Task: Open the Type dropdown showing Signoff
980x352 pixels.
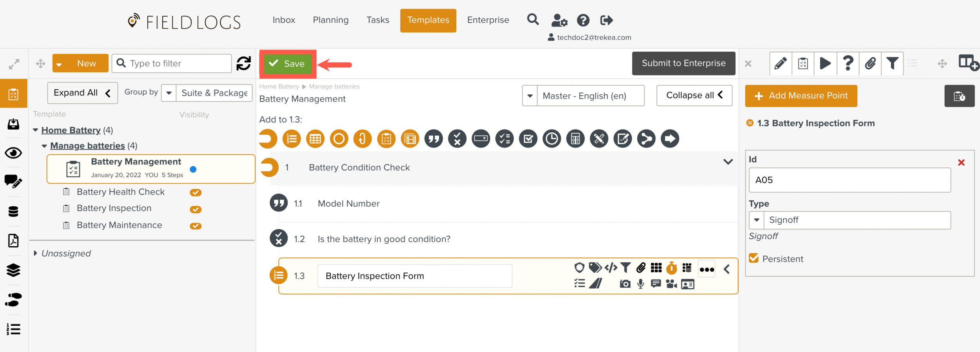Action: click(849, 220)
